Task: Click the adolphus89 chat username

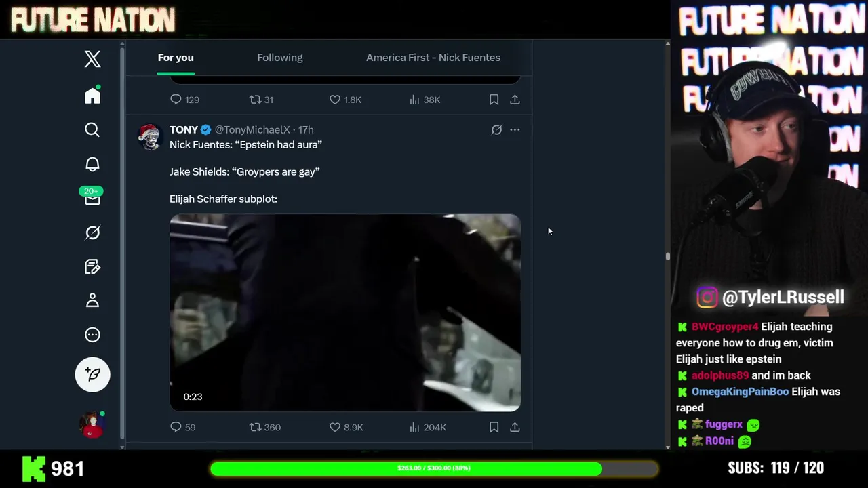Action: [x=720, y=375]
